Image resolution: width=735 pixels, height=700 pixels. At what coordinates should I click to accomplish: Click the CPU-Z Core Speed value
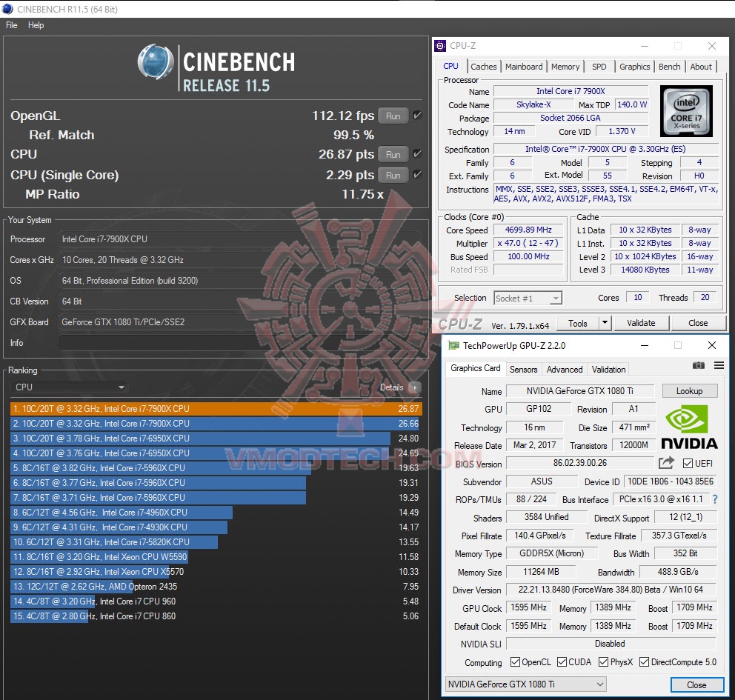pyautogui.click(x=528, y=230)
